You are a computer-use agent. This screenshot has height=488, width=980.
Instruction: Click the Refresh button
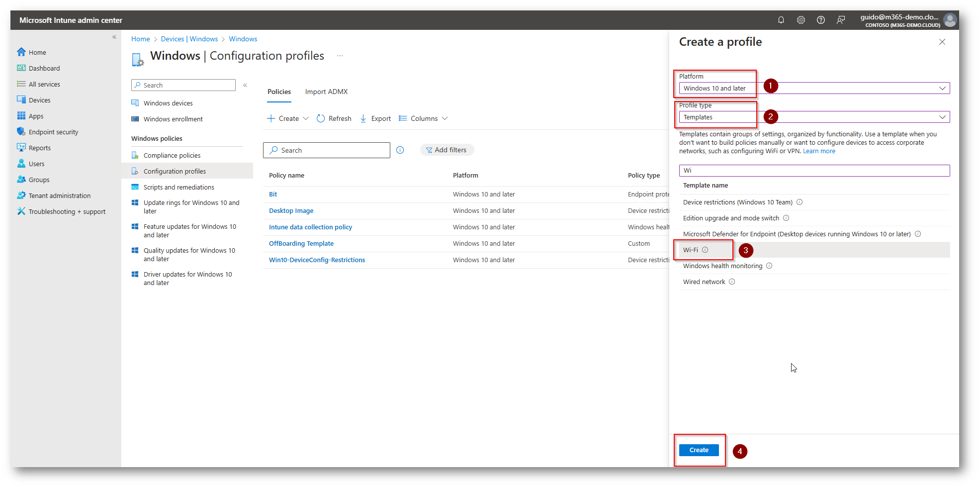(x=334, y=118)
